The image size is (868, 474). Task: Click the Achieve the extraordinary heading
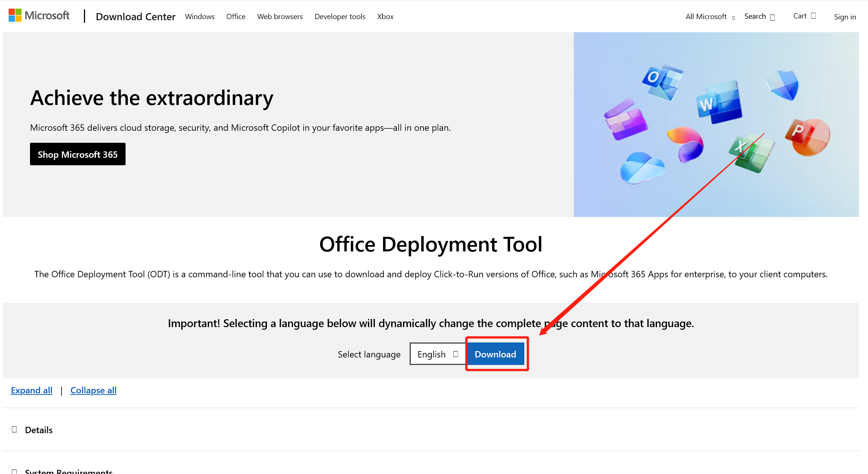coord(152,98)
